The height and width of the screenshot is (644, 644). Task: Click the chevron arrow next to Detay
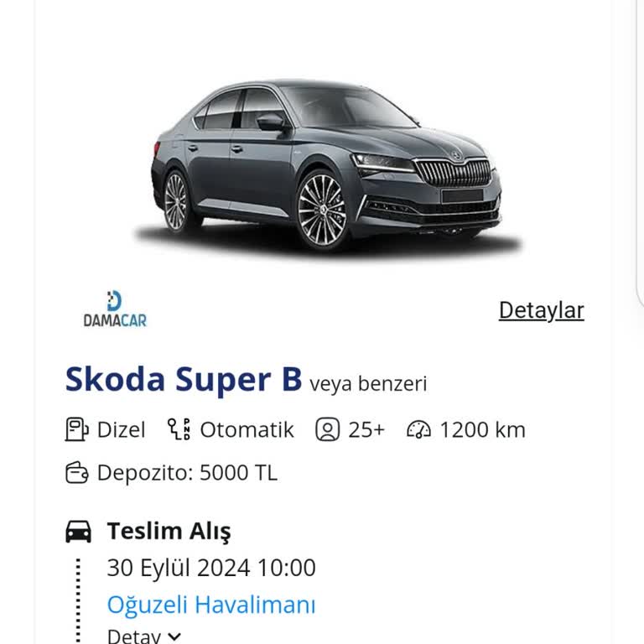(174, 636)
